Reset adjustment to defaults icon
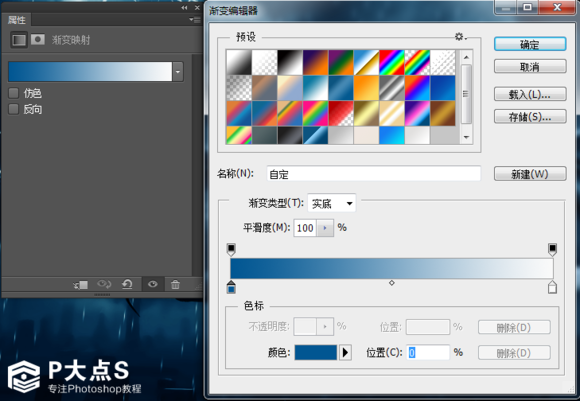 point(127,284)
